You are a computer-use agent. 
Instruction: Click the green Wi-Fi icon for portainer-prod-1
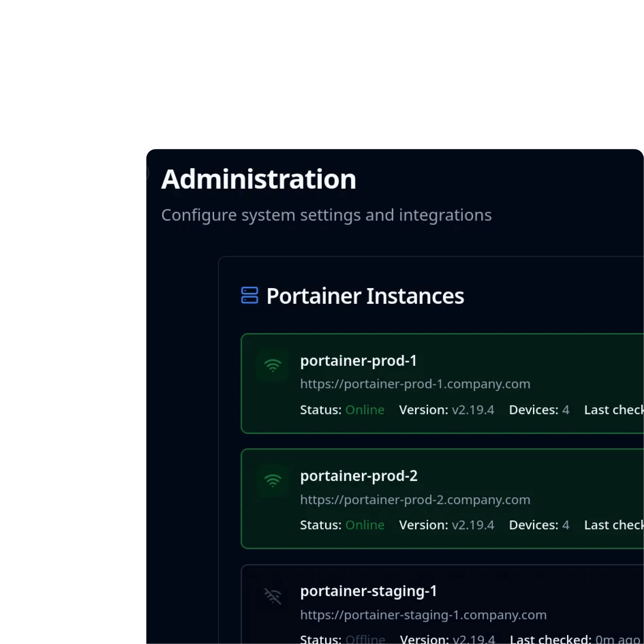tap(272, 365)
